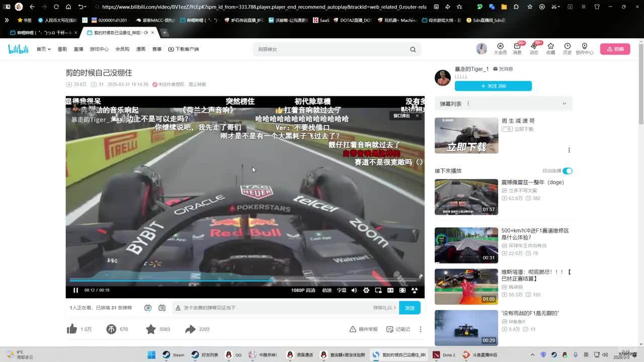Viewport: 644px width, 362px height.
Task: Mute the video player volume
Action: coord(354,290)
